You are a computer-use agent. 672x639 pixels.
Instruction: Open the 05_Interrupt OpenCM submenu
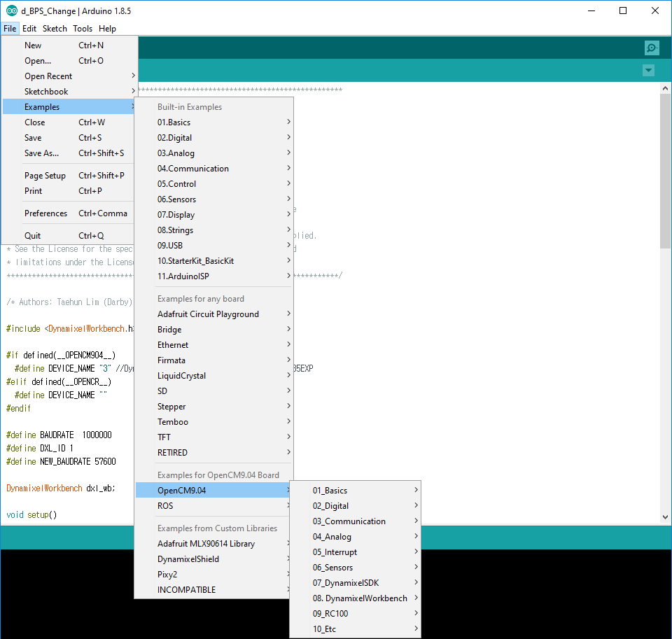point(356,552)
